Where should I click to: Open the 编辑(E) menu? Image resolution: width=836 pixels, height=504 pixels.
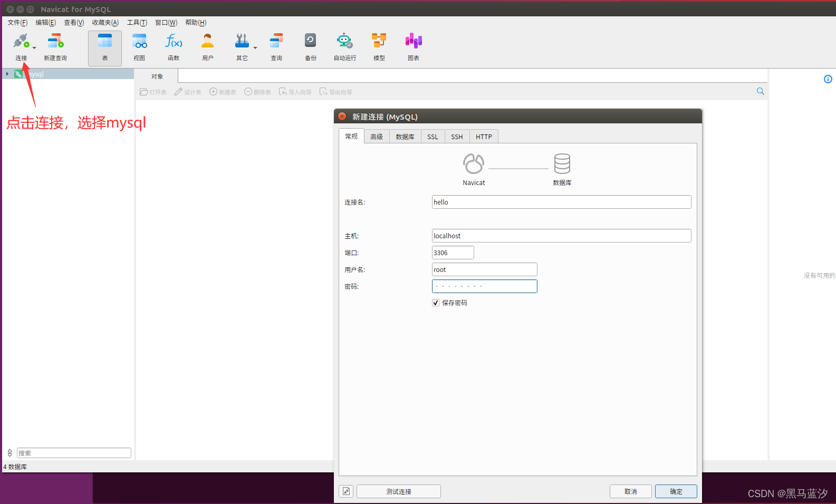pyautogui.click(x=45, y=23)
